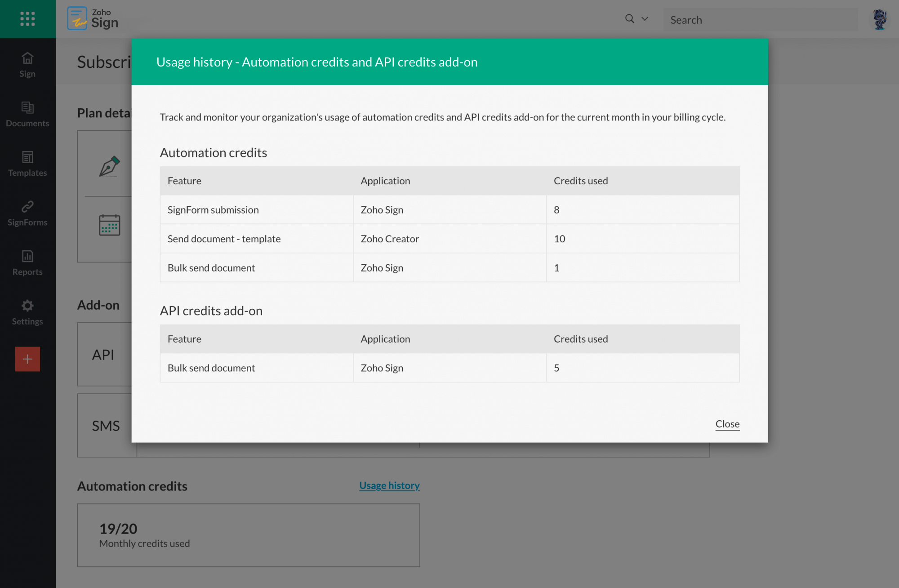Screen dimensions: 899x588
Task: Click the API credits add-on heading
Action: click(211, 311)
